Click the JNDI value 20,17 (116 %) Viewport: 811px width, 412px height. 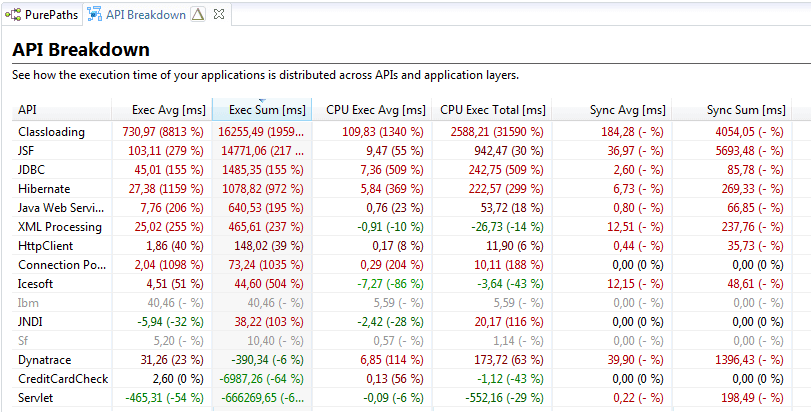509,323
